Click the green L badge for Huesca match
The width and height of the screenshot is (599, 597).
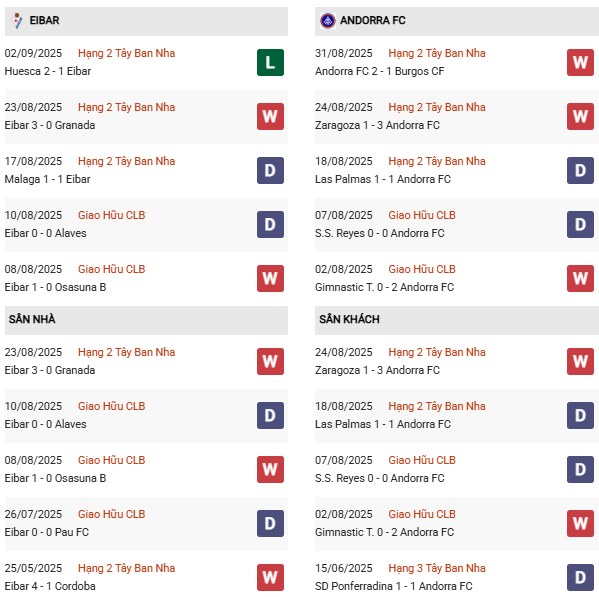[270, 62]
